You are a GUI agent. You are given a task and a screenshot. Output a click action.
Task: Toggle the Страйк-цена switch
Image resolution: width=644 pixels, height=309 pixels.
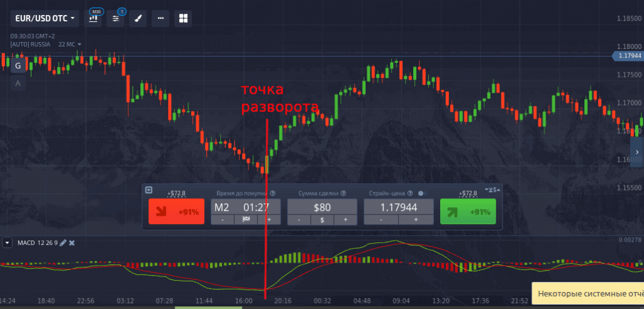click(x=421, y=193)
